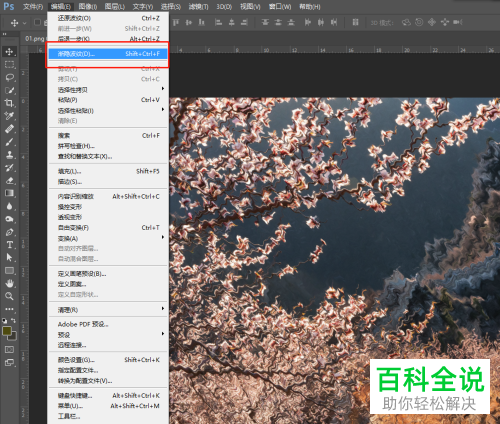Open 视图(V) menu

(250, 7)
